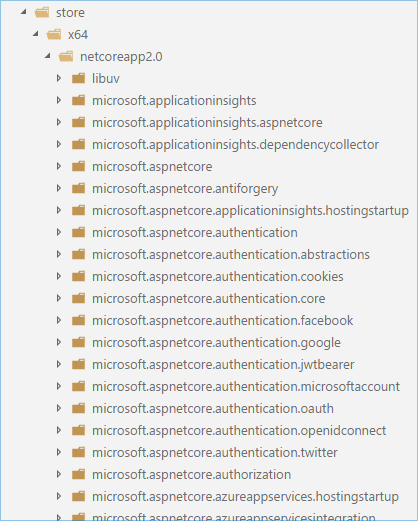Expand microsoft.aspnetcore.authentication.google arrow
418x521 pixels.
click(59, 342)
